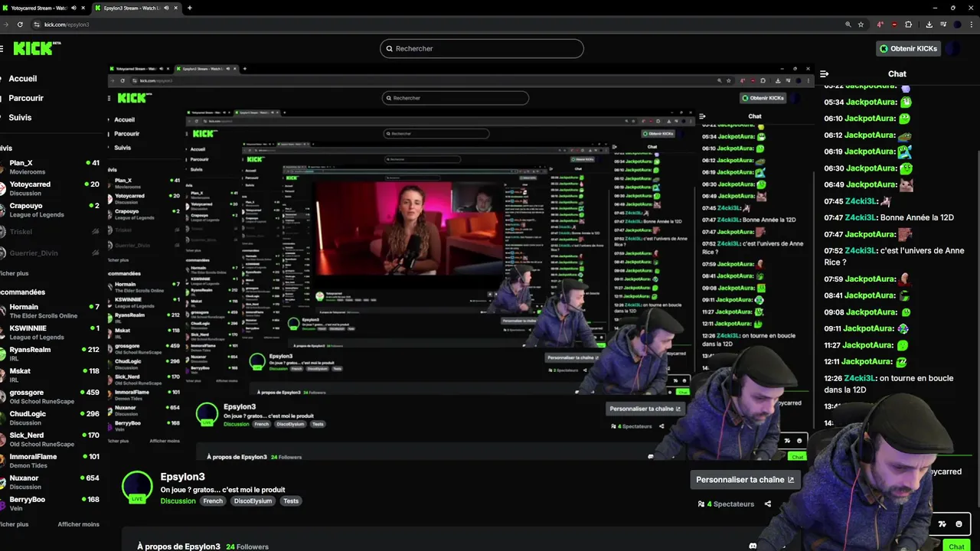Send message with green Chat button
980x551 pixels.
tap(956, 546)
